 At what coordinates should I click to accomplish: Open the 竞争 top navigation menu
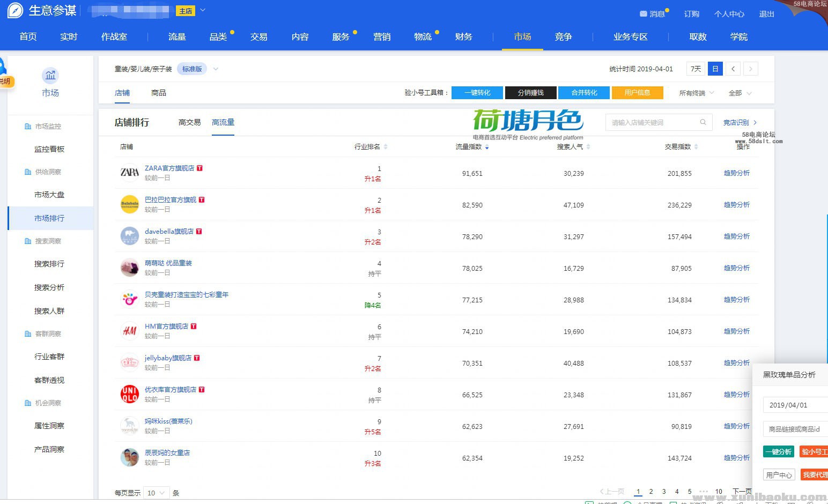tap(563, 36)
